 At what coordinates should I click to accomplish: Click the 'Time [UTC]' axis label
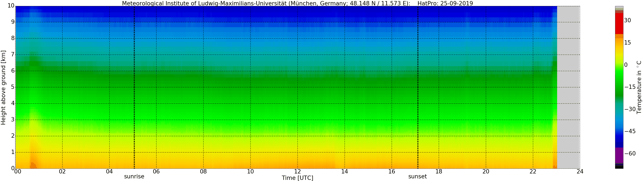click(297, 178)
